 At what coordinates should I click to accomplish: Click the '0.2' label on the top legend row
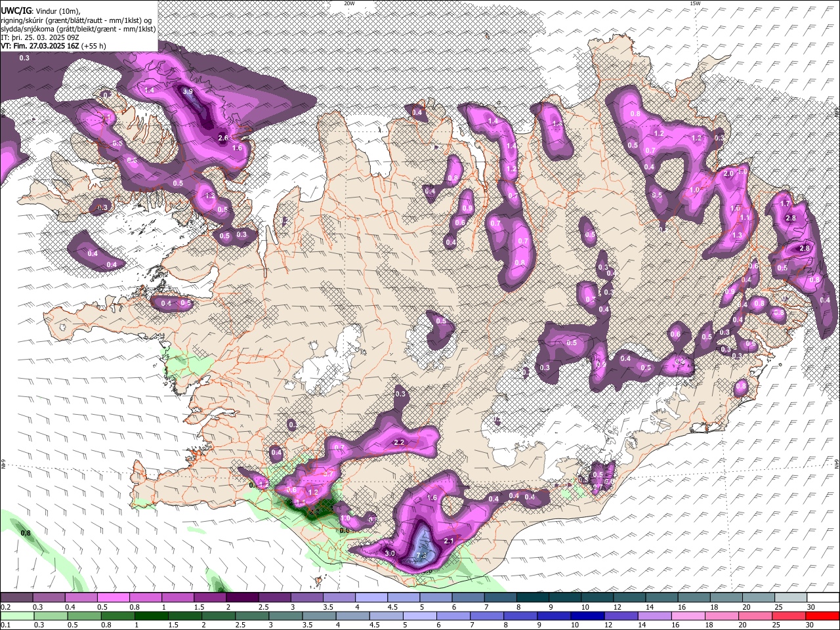click(x=6, y=607)
